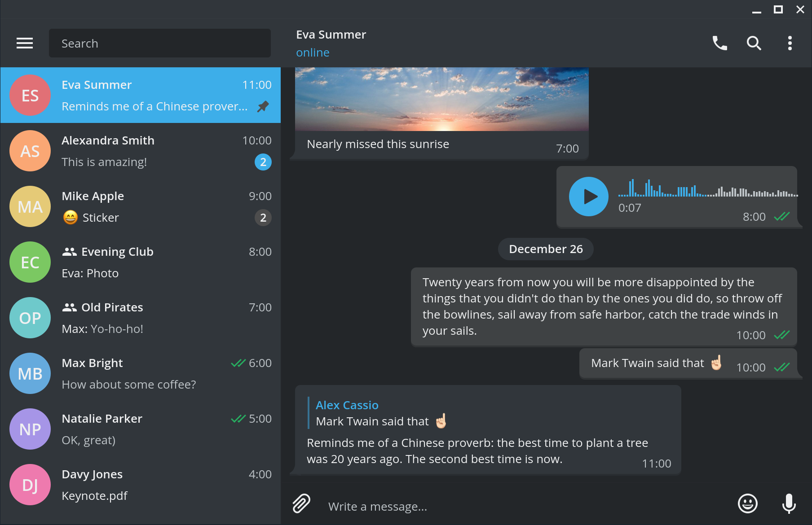Open Natalie Parker conversation
Viewport: 812px width, 525px height.
click(141, 429)
